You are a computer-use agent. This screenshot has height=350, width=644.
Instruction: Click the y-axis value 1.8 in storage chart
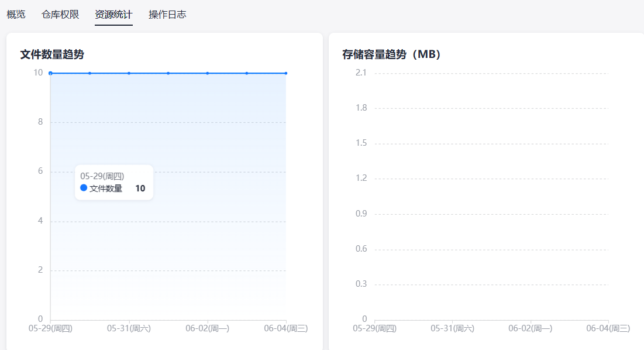(361, 108)
